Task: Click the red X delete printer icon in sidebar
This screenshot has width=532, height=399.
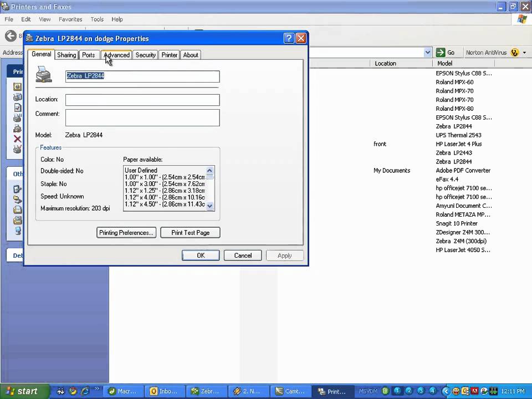Action: pyautogui.click(x=17, y=139)
